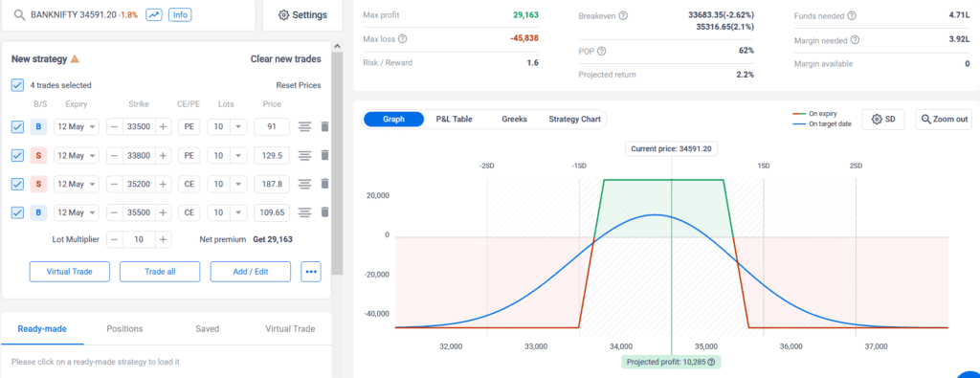This screenshot has height=378, width=980.
Task: Increase strike of the 35500 row
Action: [x=163, y=212]
